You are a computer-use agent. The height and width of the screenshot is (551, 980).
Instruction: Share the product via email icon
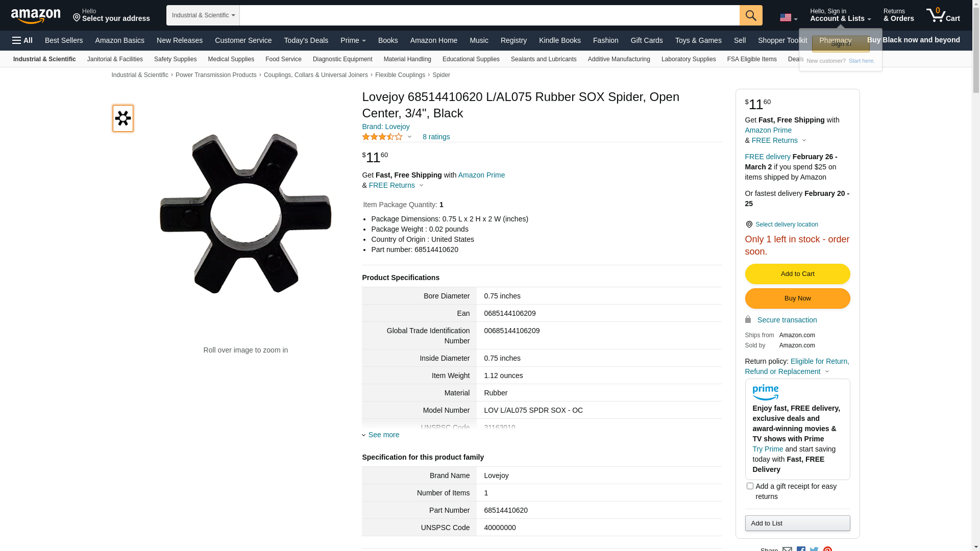(787, 549)
